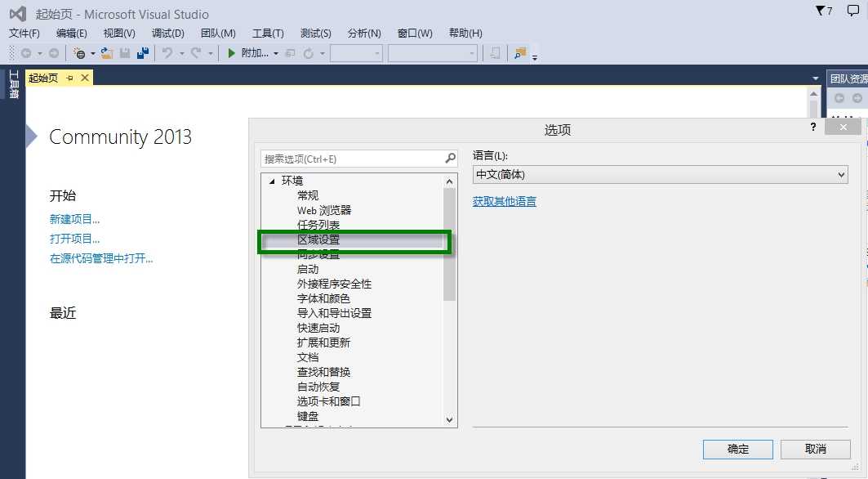Click the 打开项目... link
The image size is (868, 479).
click(x=75, y=239)
